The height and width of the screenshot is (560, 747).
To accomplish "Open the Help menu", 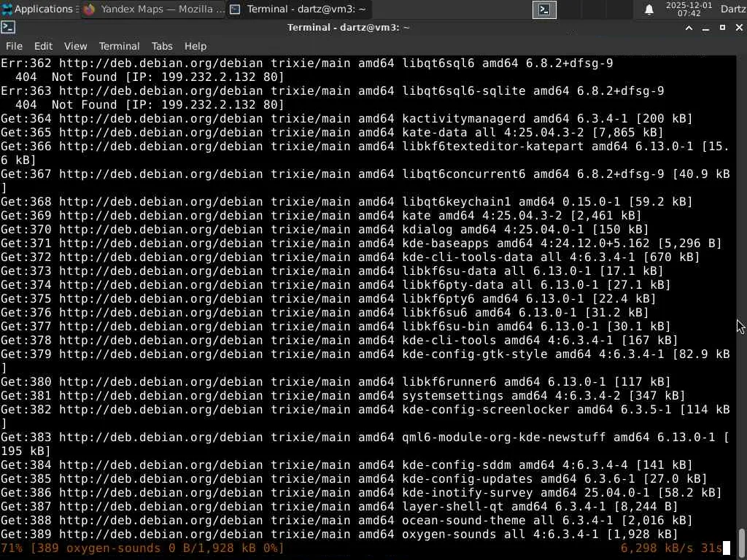I will pos(196,46).
